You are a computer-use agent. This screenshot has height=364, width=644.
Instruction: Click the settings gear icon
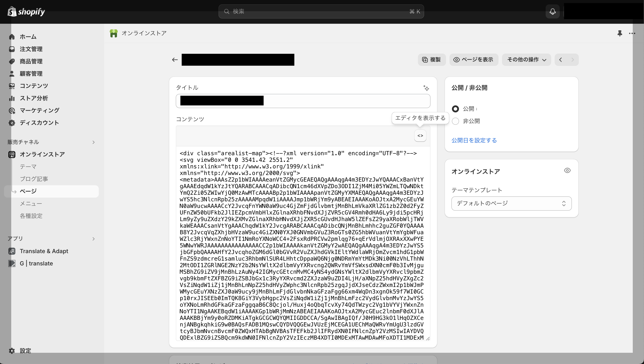[12, 351]
